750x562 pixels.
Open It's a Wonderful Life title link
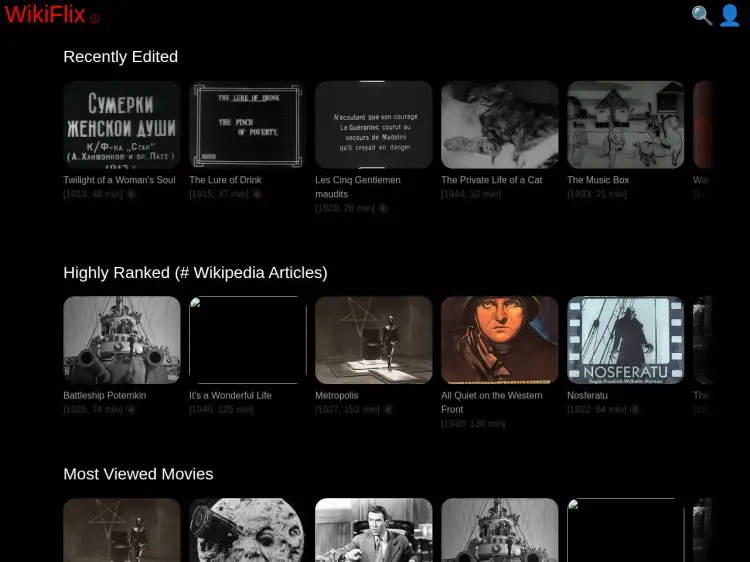(230, 396)
